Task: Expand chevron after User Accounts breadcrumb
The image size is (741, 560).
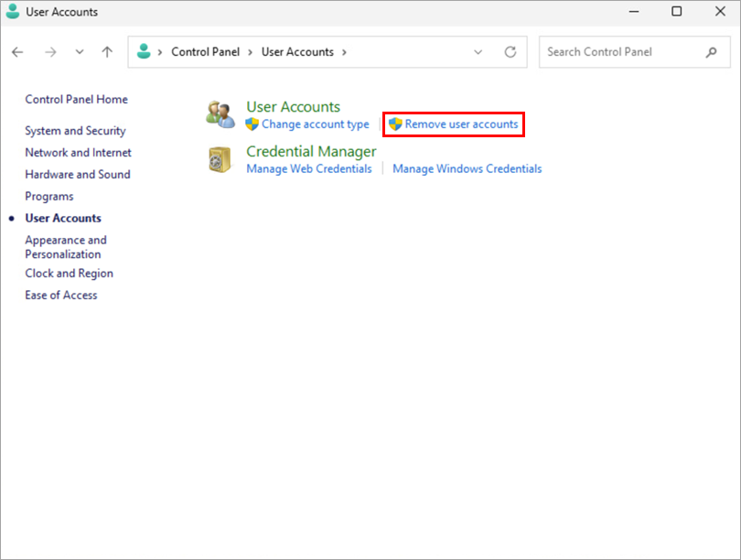Action: click(344, 52)
